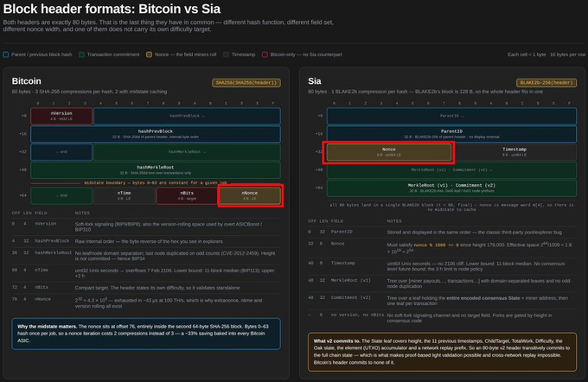Click nTime in the Bitcoin field table

pyautogui.click(x=42, y=271)
